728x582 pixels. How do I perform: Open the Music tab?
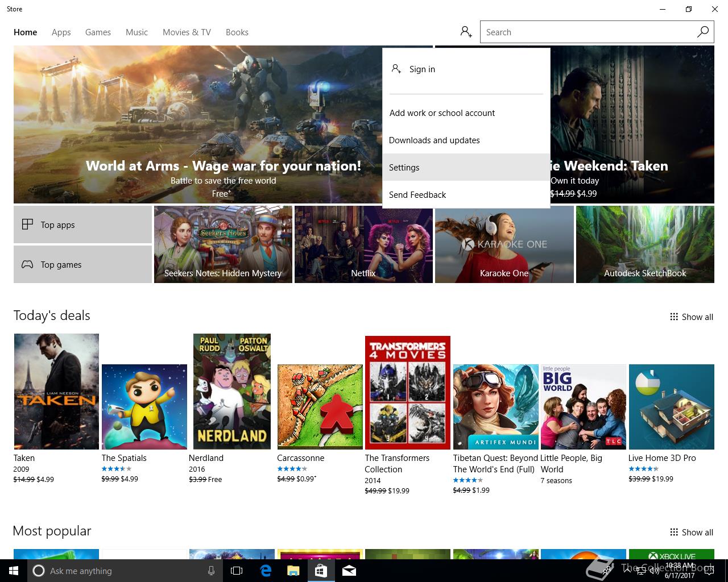pyautogui.click(x=136, y=32)
